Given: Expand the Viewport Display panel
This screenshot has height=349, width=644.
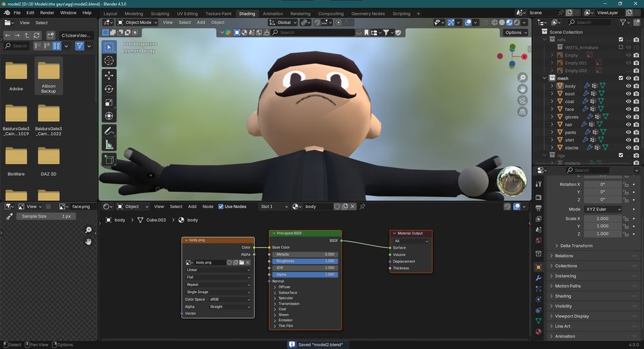Looking at the screenshot, I should (592, 316).
